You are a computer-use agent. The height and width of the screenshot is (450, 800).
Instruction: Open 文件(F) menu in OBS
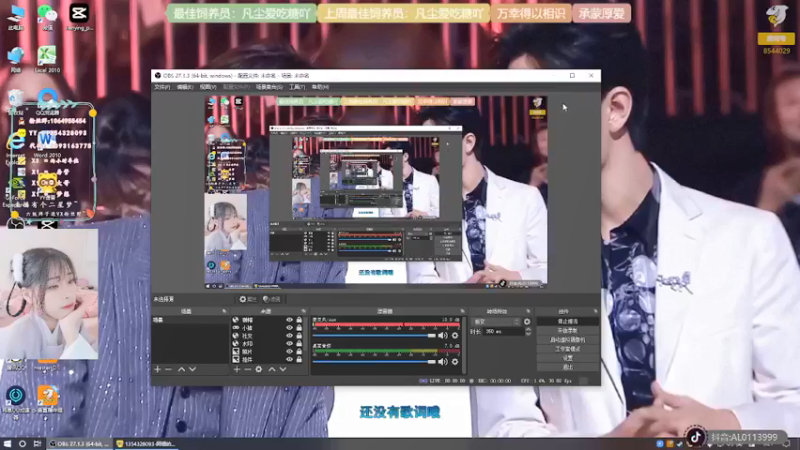coord(162,87)
